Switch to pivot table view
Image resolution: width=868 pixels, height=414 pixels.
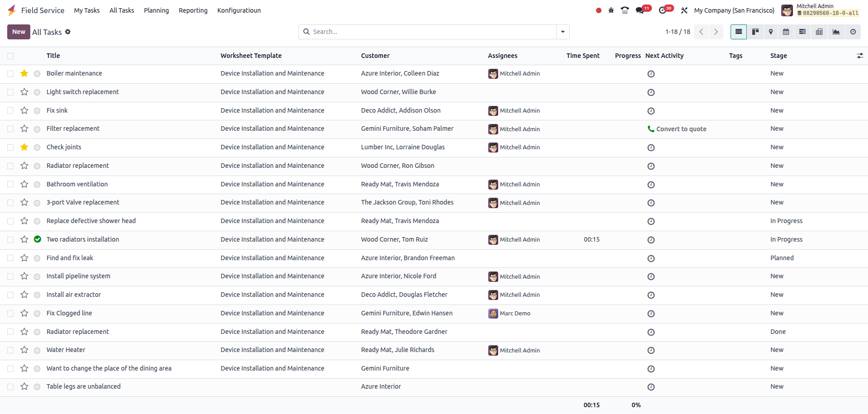tap(819, 32)
